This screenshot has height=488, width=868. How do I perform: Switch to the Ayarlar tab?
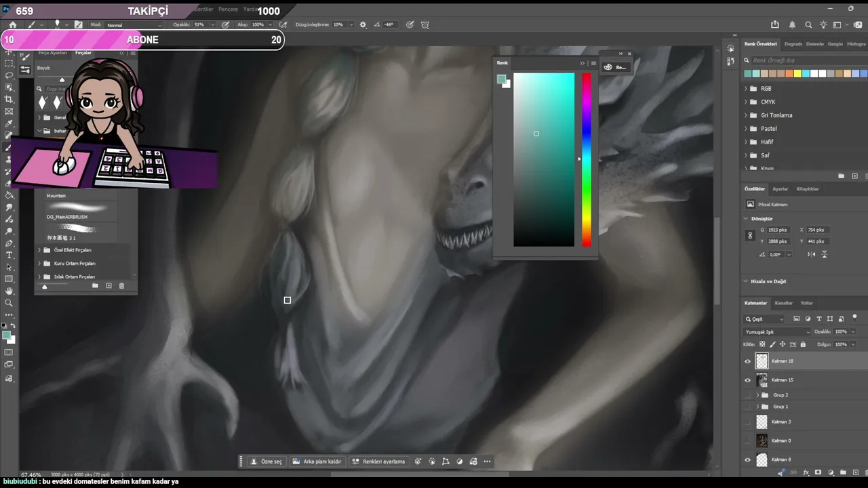(x=781, y=189)
